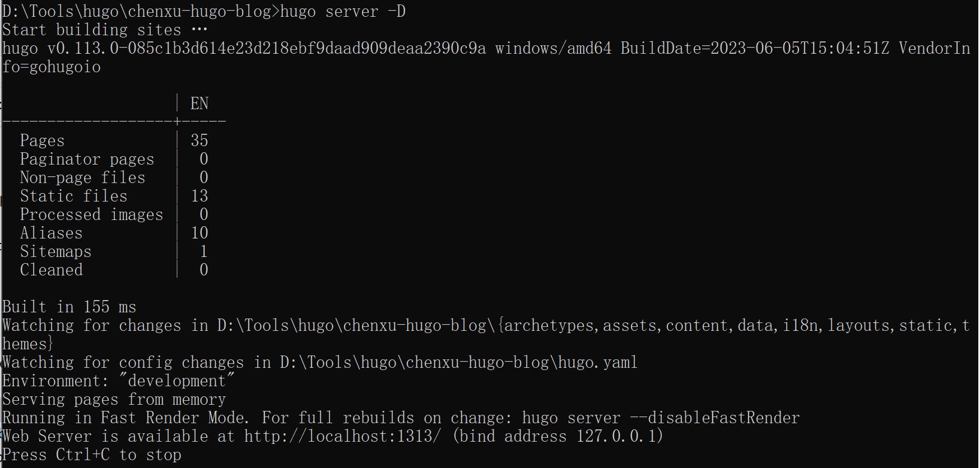The image size is (980, 468).
Task: Click the 'Aliases' row label
Action: pyautogui.click(x=51, y=233)
